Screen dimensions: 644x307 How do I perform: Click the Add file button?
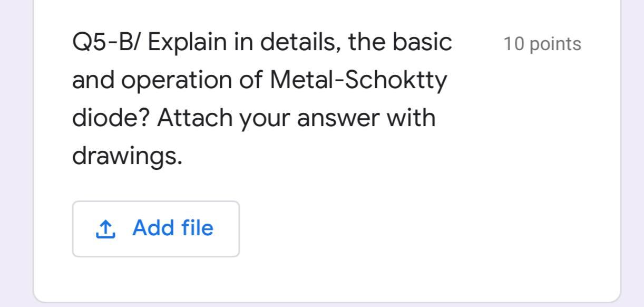(x=156, y=228)
